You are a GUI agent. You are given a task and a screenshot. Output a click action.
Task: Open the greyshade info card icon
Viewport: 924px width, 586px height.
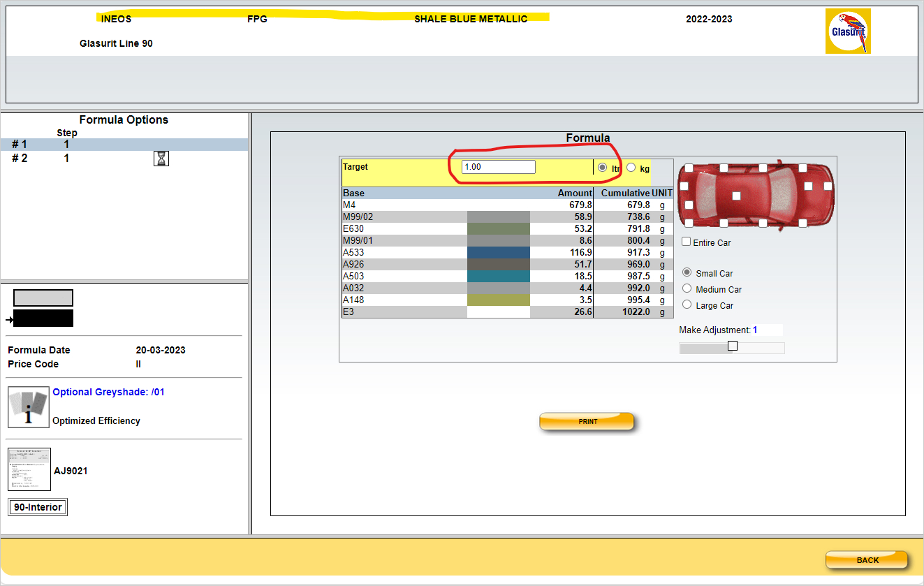(x=29, y=406)
